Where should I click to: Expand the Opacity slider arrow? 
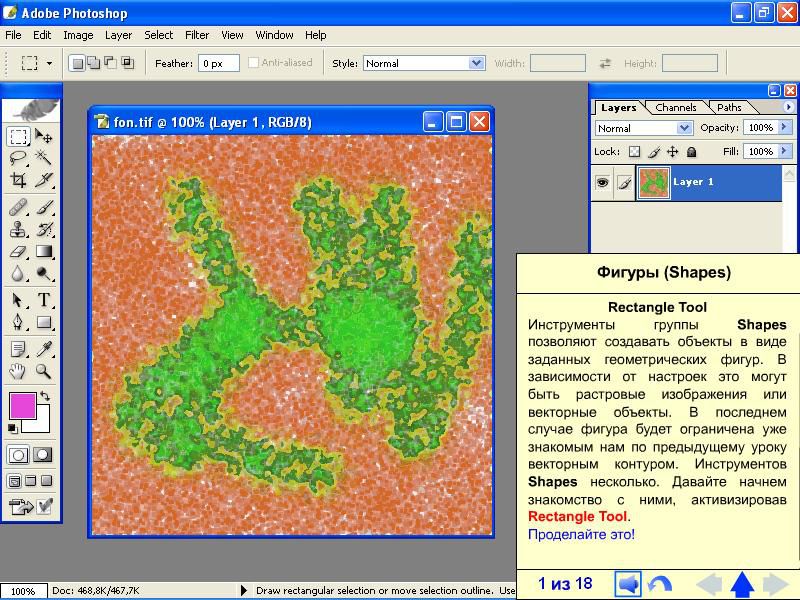point(783,128)
